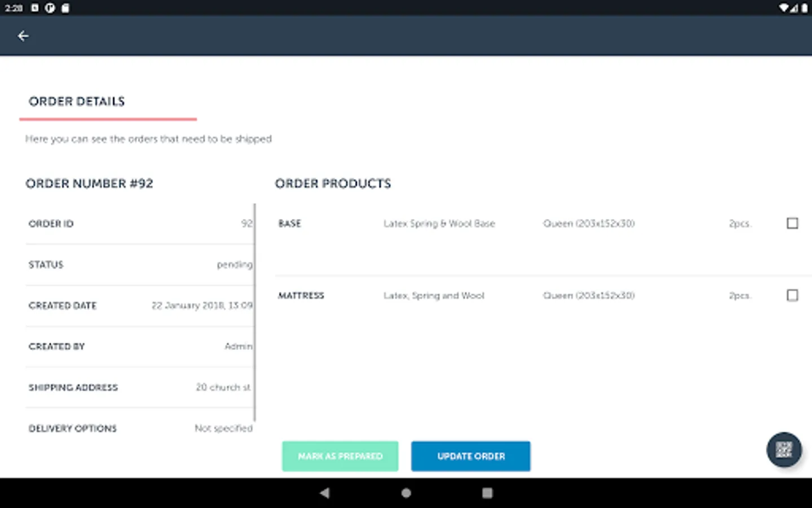Click Latex, Spring and Wool name
Image resolution: width=812 pixels, height=508 pixels.
434,295
